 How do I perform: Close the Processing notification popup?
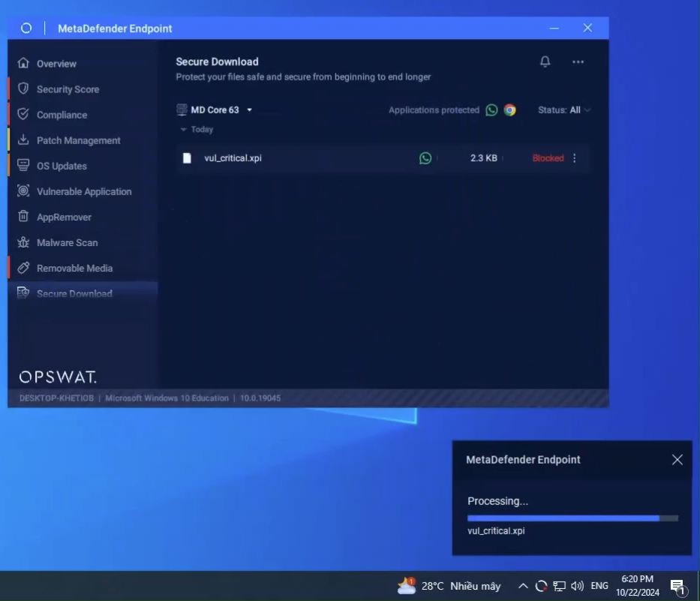(677, 459)
